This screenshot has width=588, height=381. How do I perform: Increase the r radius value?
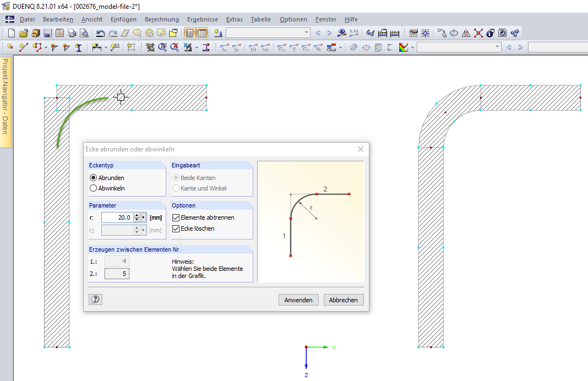point(137,215)
